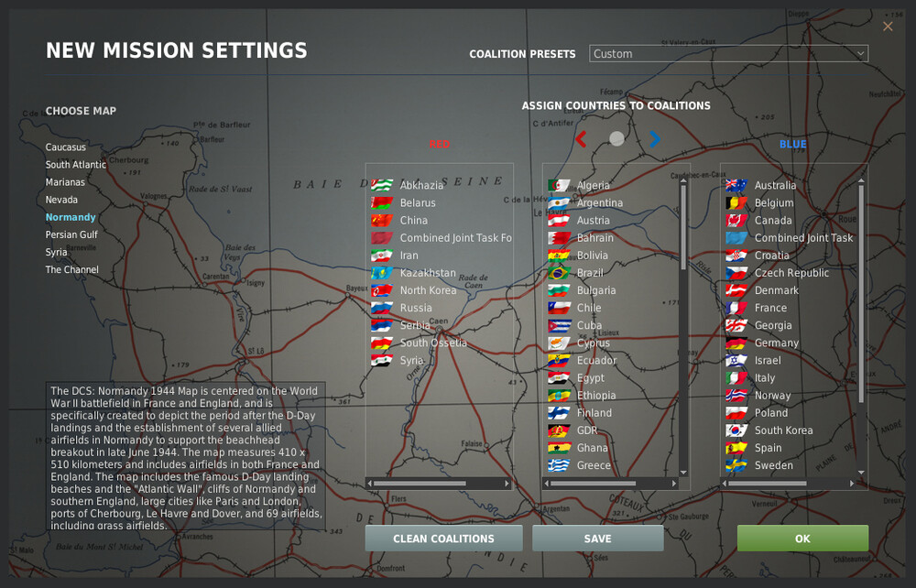Click the Sweden flag icon
This screenshot has height=588, width=916.
click(x=736, y=465)
